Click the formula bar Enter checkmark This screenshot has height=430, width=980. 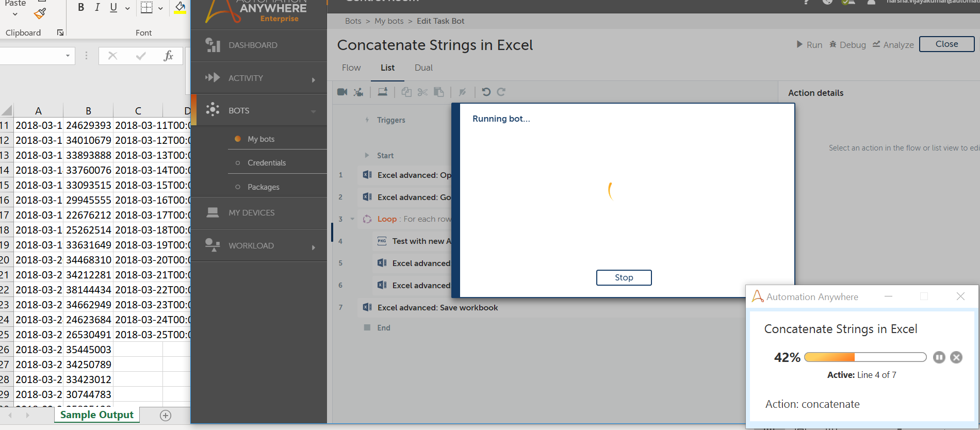click(x=141, y=56)
